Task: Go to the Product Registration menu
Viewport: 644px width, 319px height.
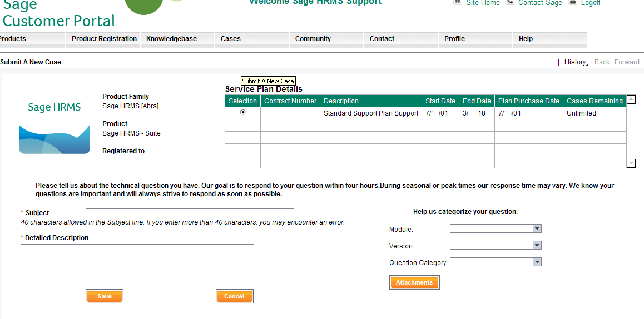Action: [104, 39]
